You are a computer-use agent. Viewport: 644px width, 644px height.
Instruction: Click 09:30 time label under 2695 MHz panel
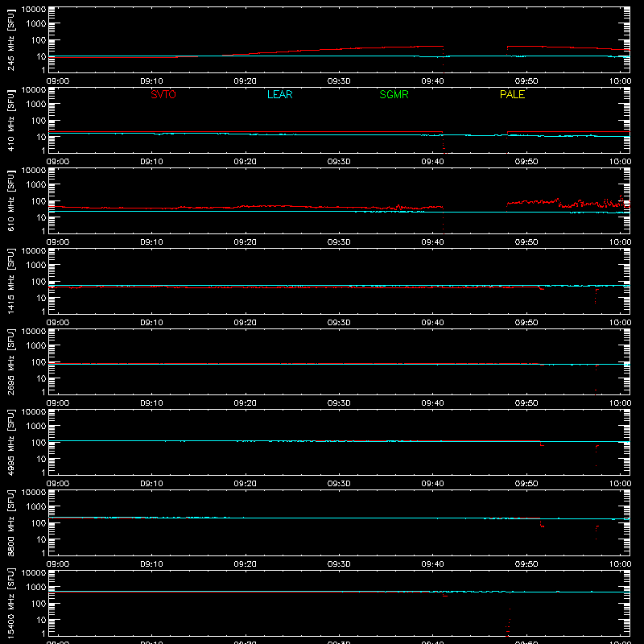[339, 403]
